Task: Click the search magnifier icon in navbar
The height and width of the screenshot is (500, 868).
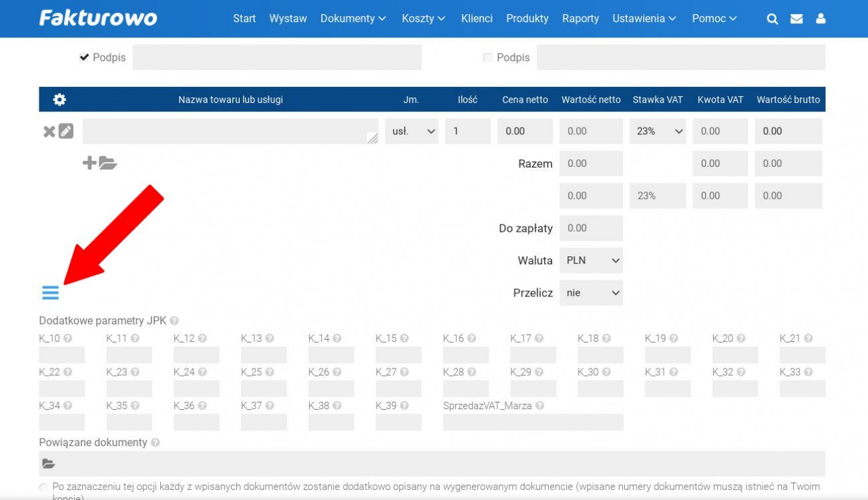Action: point(773,19)
